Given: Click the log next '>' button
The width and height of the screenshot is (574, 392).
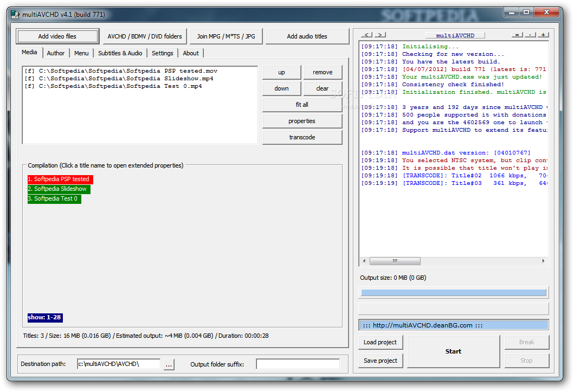Looking at the screenshot, I should point(380,35).
